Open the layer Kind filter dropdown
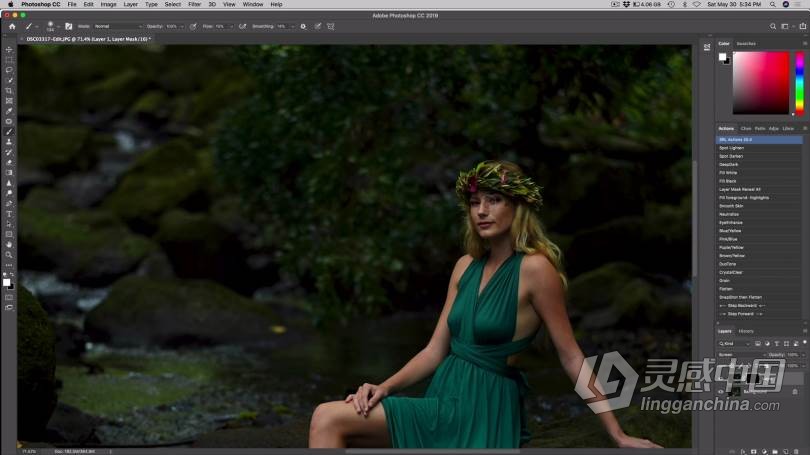This screenshot has height=455, width=810. pos(734,343)
